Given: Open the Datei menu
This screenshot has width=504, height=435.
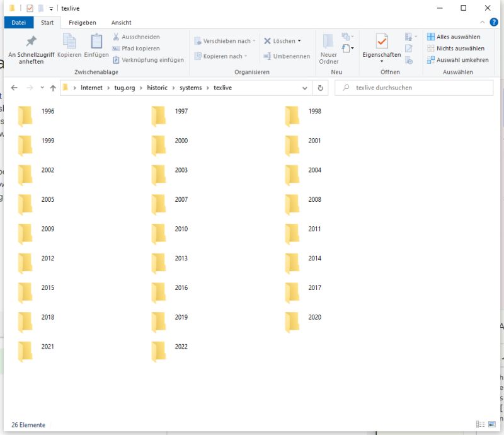Looking at the screenshot, I should [x=19, y=23].
